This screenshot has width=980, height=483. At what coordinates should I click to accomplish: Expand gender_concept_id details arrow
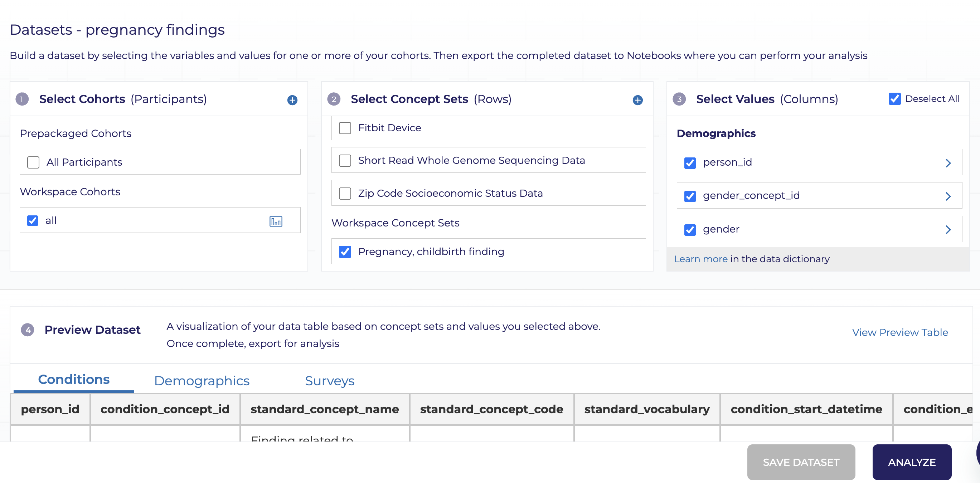click(x=948, y=196)
